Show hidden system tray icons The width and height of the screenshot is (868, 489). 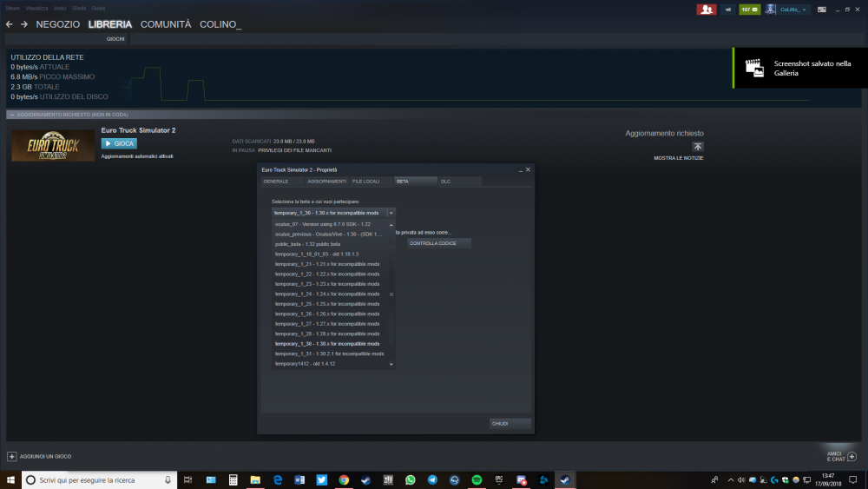[731, 480]
